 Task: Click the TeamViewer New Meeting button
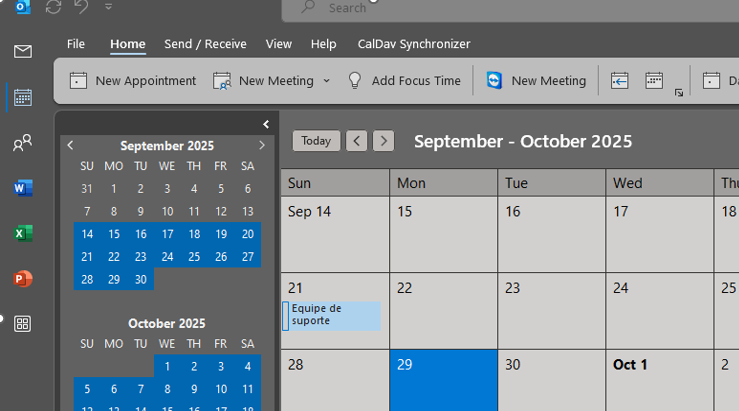(536, 81)
